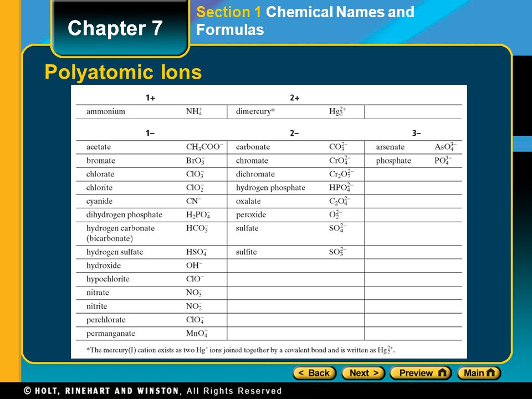Click the AsO4 3− formula cell
This screenshot has height=399, width=532.
[x=446, y=147]
